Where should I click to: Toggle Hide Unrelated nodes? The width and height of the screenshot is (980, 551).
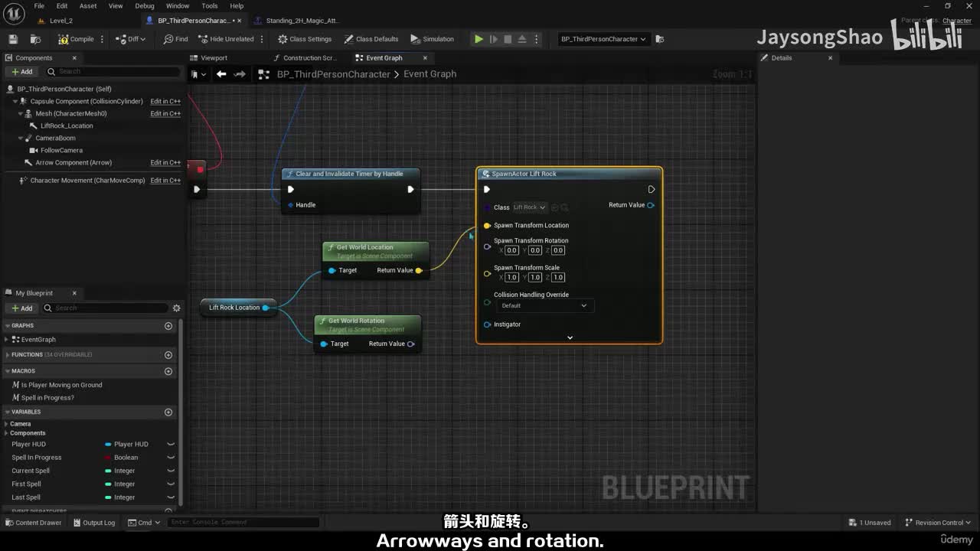tap(227, 39)
